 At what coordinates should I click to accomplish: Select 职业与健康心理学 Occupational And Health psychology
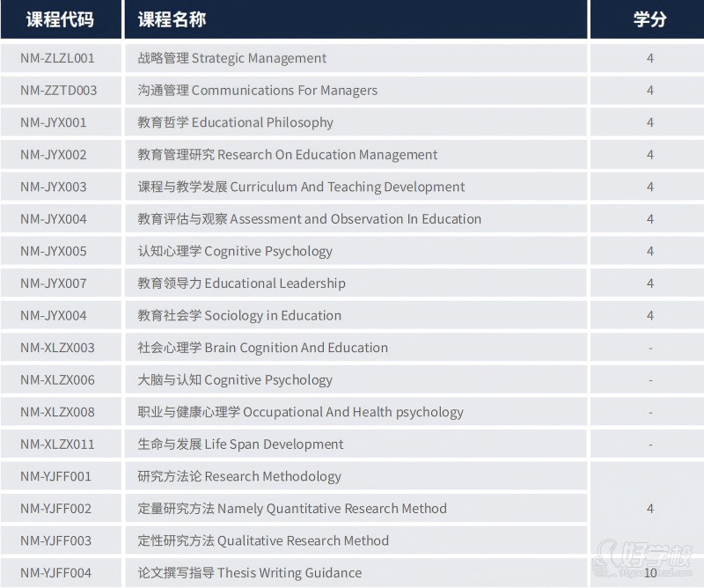pyautogui.click(x=301, y=412)
